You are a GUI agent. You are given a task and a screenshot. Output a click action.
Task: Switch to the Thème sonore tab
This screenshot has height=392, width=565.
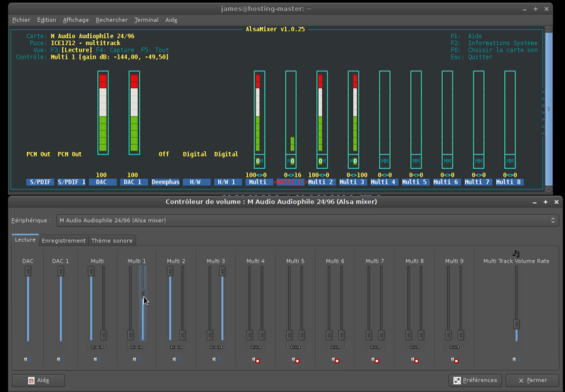pyautogui.click(x=112, y=241)
